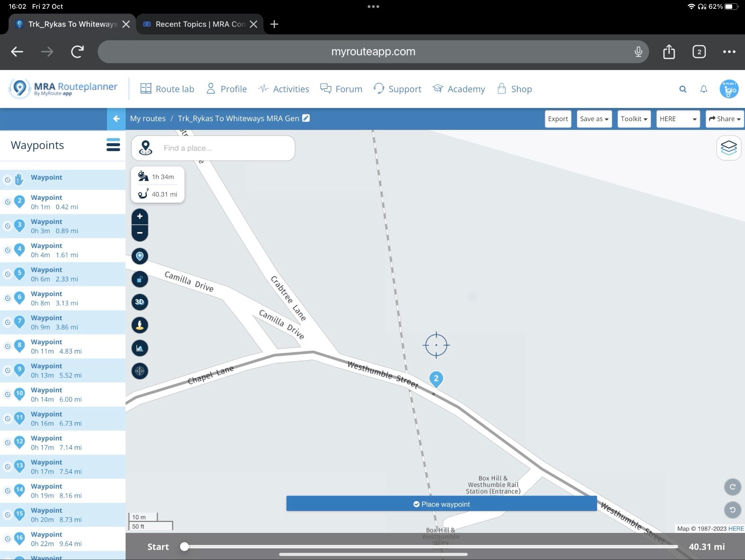745x560 pixels.
Task: Expand the Toolkit dropdown
Action: tap(634, 119)
